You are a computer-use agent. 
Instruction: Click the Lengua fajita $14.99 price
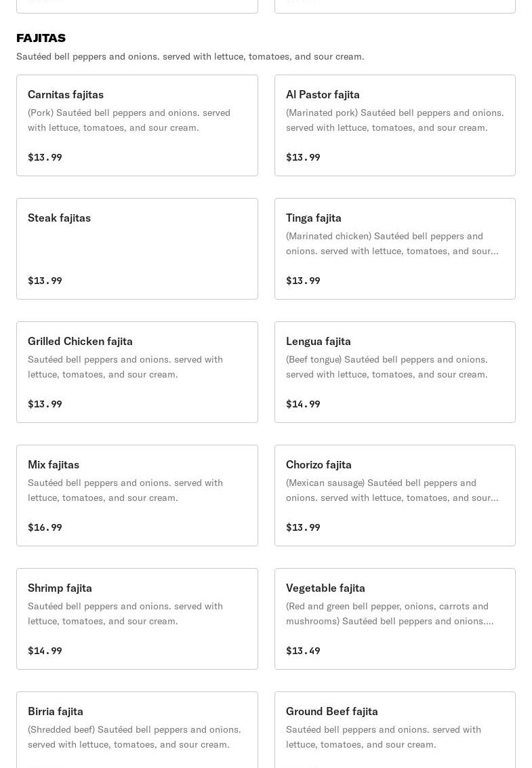pos(303,404)
